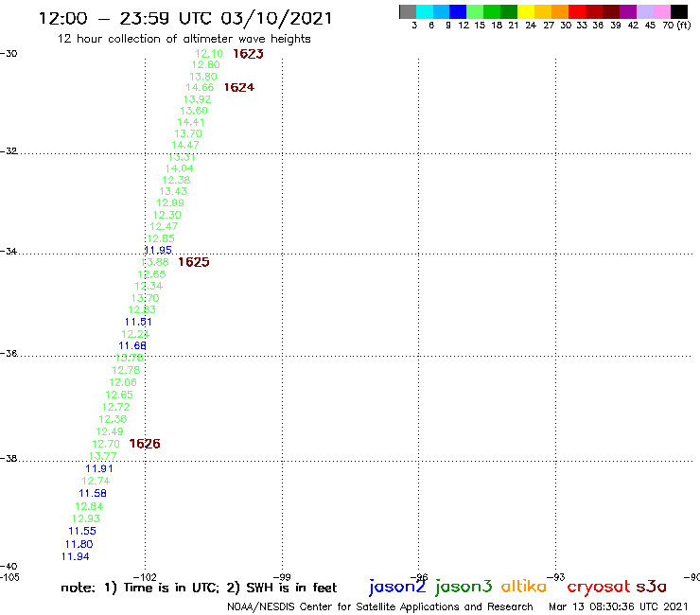The height and width of the screenshot is (615, 700).
Task: Click the blue 11.94 wave height value
Action: click(75, 557)
